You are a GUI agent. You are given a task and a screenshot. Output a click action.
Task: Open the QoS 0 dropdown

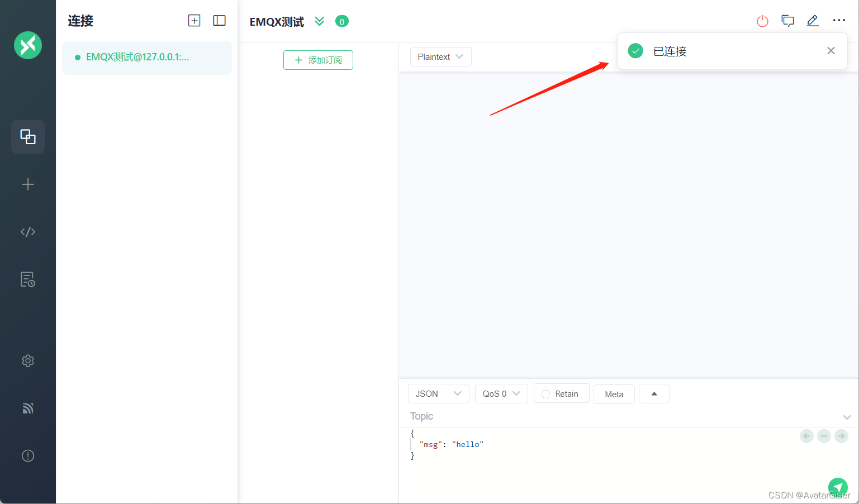(x=501, y=393)
